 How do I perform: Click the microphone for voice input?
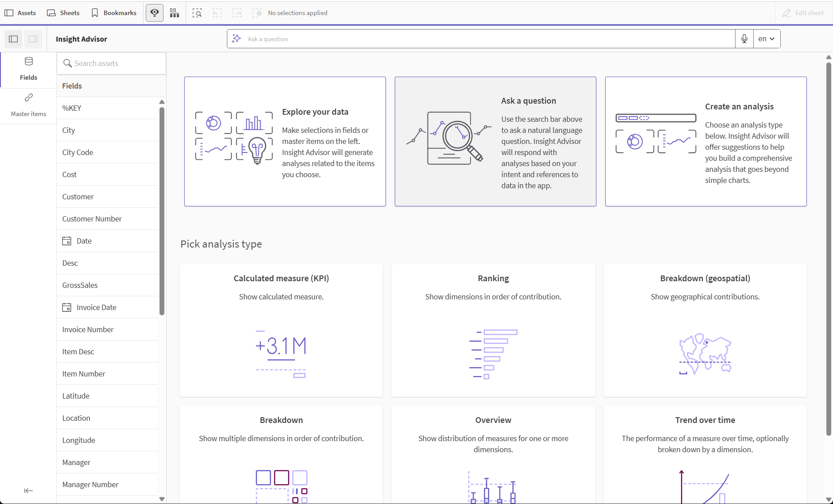tap(744, 39)
